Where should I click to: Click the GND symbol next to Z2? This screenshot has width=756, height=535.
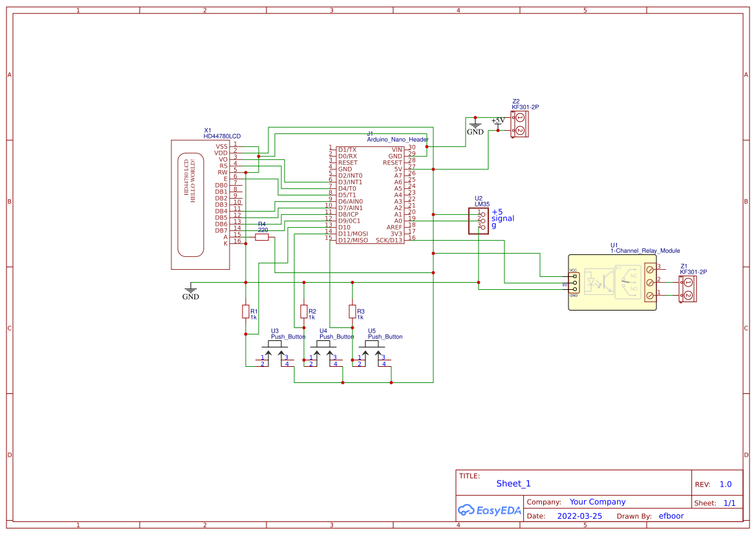tap(474, 124)
